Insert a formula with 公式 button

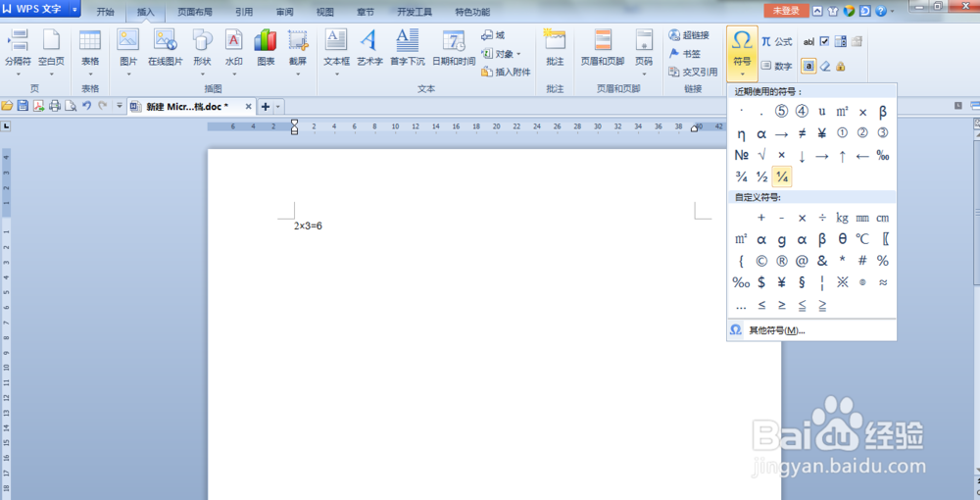coord(777,42)
